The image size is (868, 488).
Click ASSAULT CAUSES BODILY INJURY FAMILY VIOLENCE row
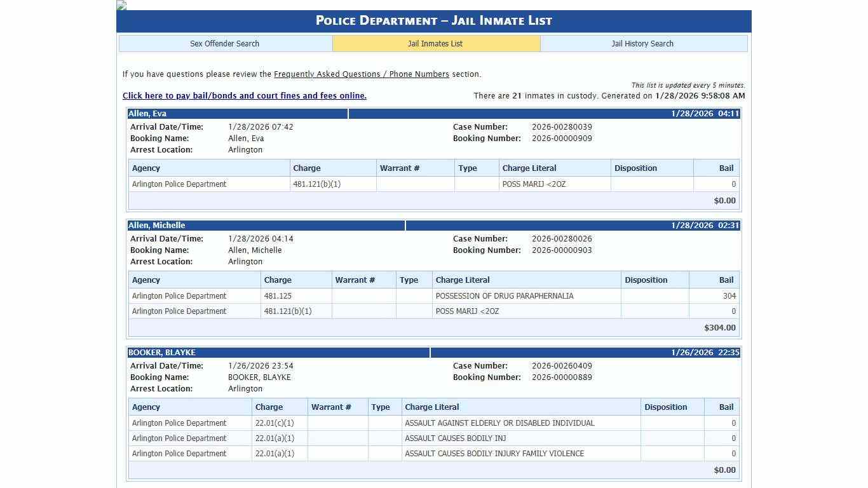point(494,454)
